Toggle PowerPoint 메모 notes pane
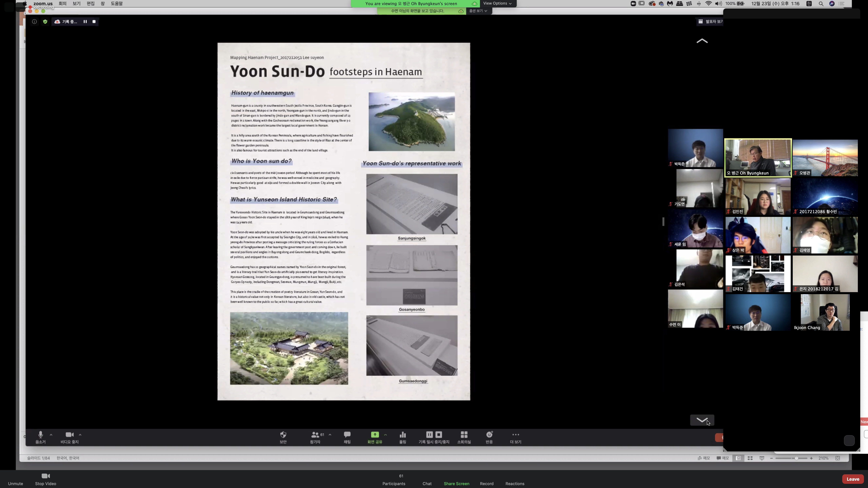This screenshot has height=488, width=868. [x=704, y=458]
